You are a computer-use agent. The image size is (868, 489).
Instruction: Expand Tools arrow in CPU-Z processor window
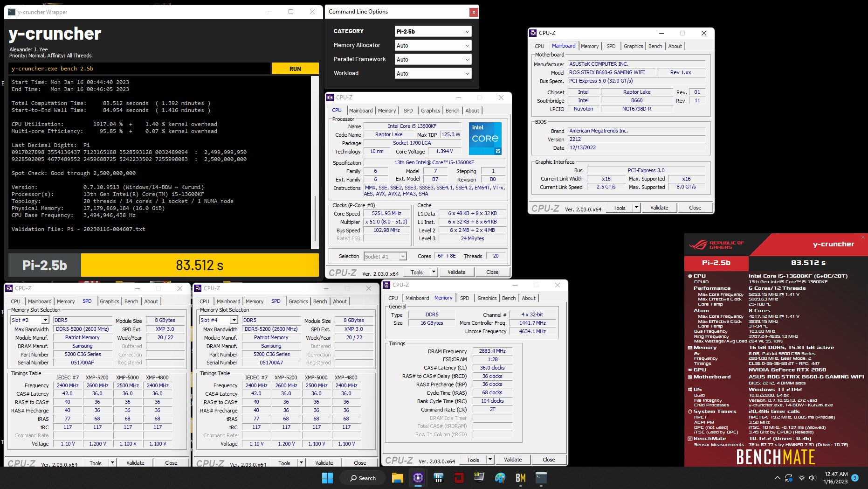click(434, 272)
